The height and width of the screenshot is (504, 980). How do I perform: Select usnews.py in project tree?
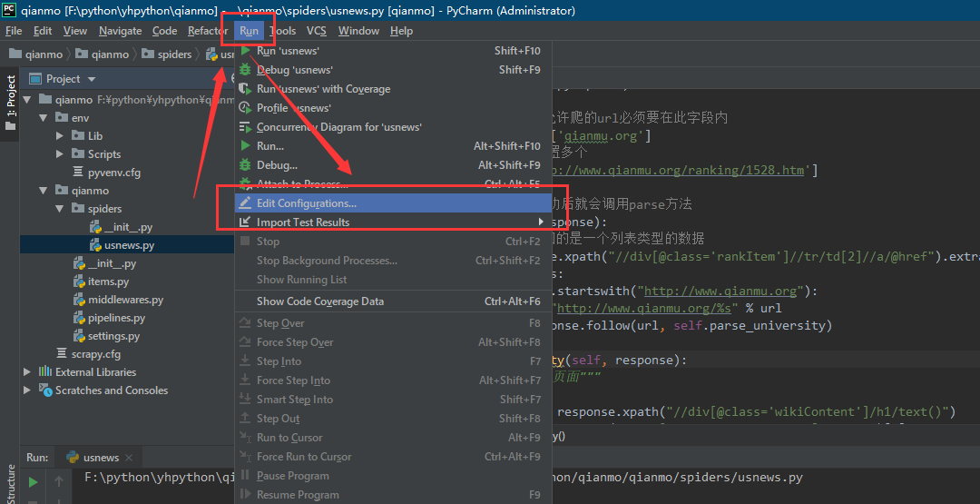click(130, 245)
